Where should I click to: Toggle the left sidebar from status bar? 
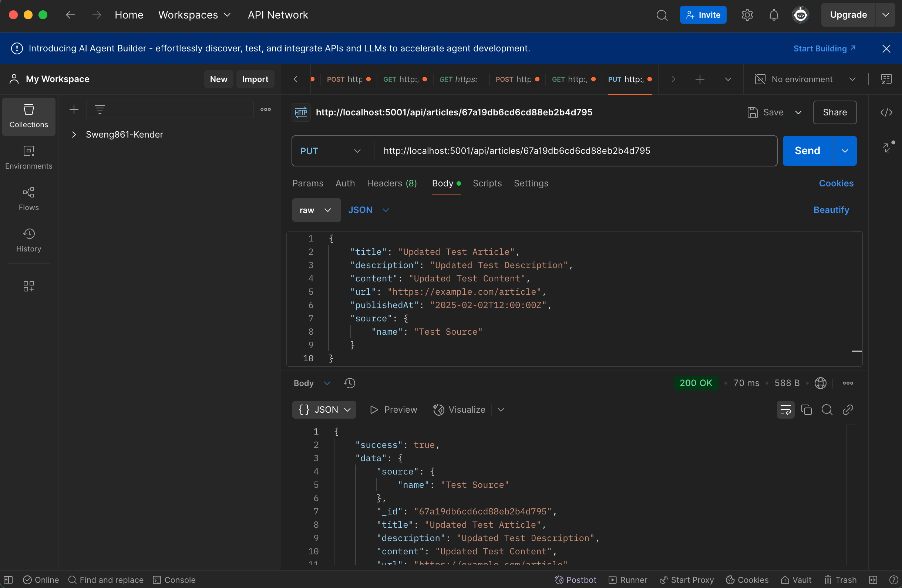pos(9,579)
